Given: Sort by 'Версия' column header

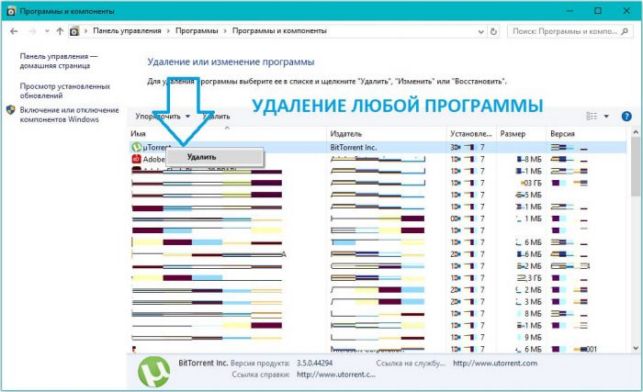Looking at the screenshot, I should click(x=563, y=134).
